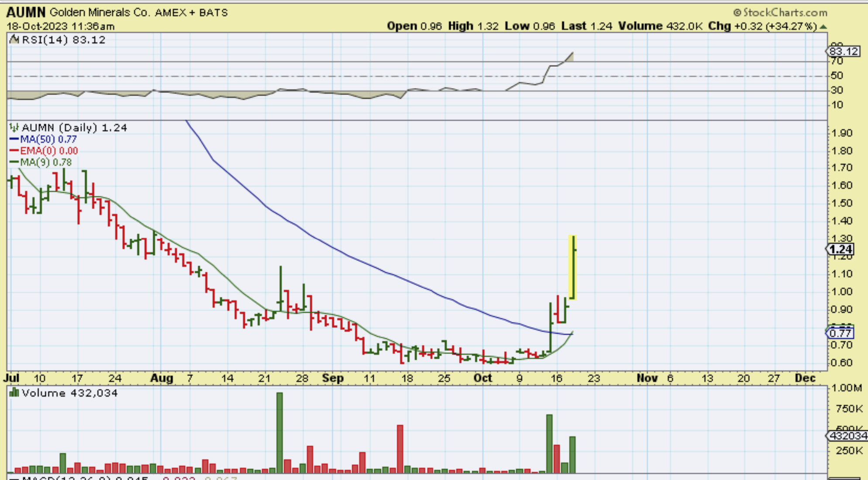Click the Sep label on date axis
Image resolution: width=868 pixels, height=480 pixels.
coord(333,378)
